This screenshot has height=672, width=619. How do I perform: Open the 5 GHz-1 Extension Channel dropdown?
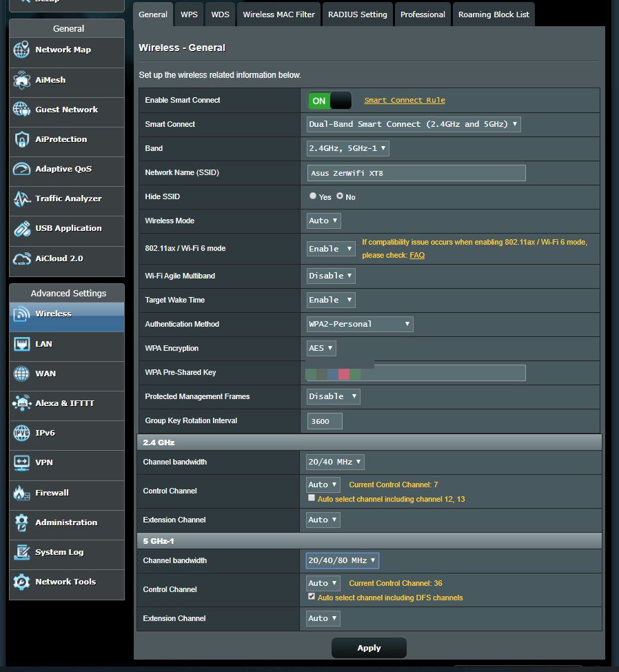click(x=323, y=618)
